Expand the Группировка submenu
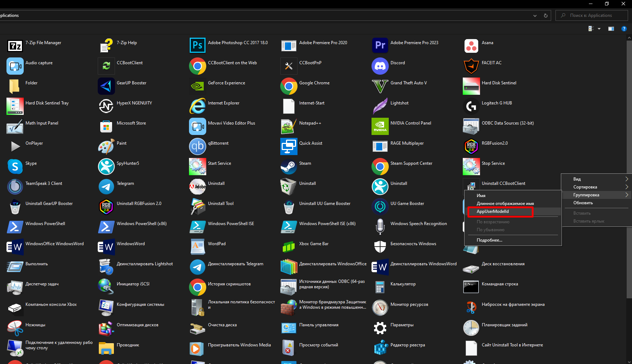632x364 pixels. [x=596, y=195]
